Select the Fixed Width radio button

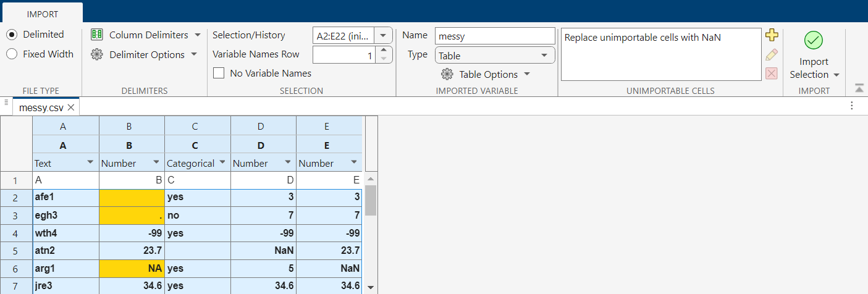(12, 54)
